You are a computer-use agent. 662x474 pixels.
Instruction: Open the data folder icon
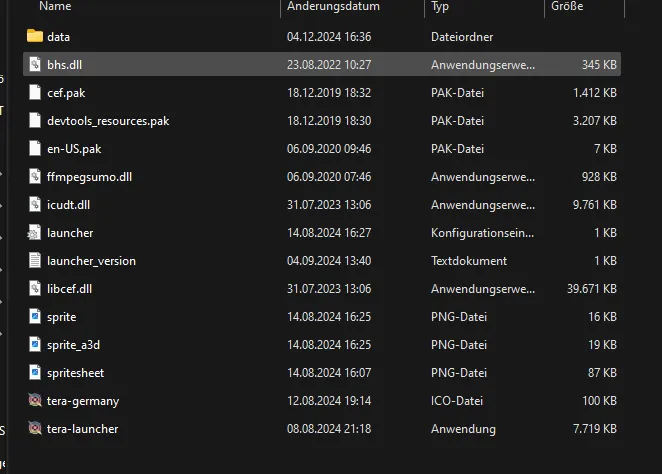pyautogui.click(x=35, y=36)
